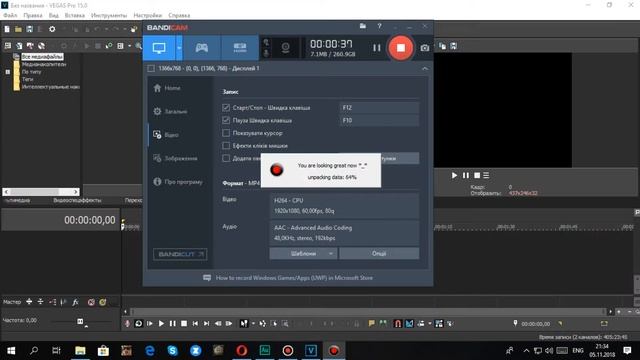Switch to Видеоспецэффекты tab

point(77,200)
